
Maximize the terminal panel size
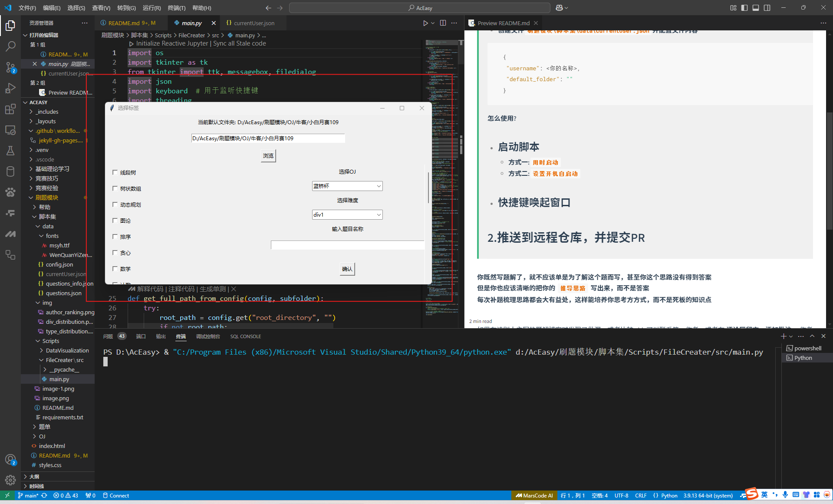click(x=812, y=336)
